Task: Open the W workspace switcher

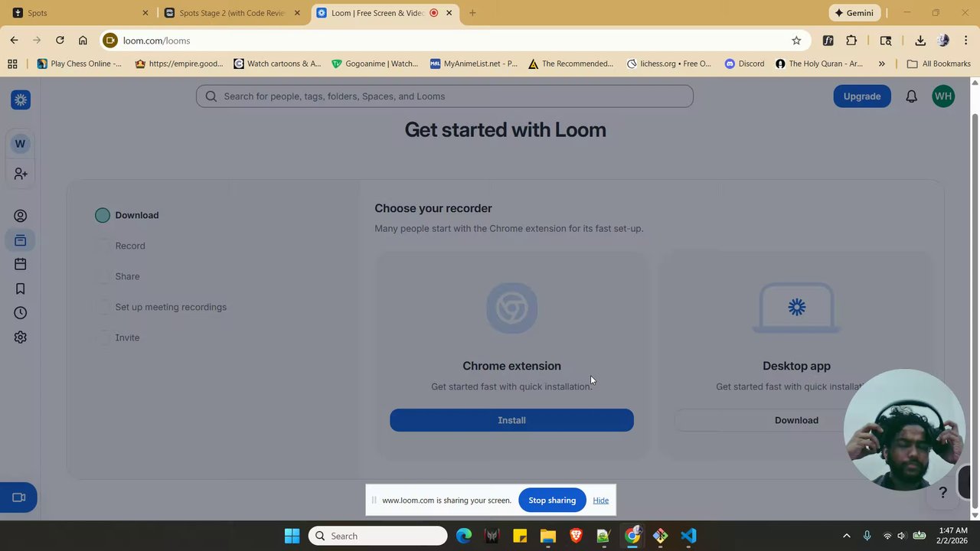Action: [x=20, y=143]
